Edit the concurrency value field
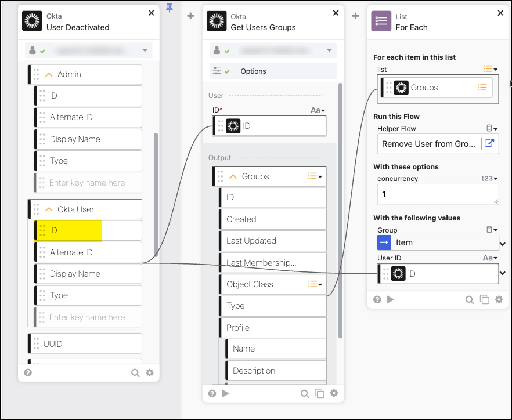This screenshot has width=512, height=420. coord(438,194)
